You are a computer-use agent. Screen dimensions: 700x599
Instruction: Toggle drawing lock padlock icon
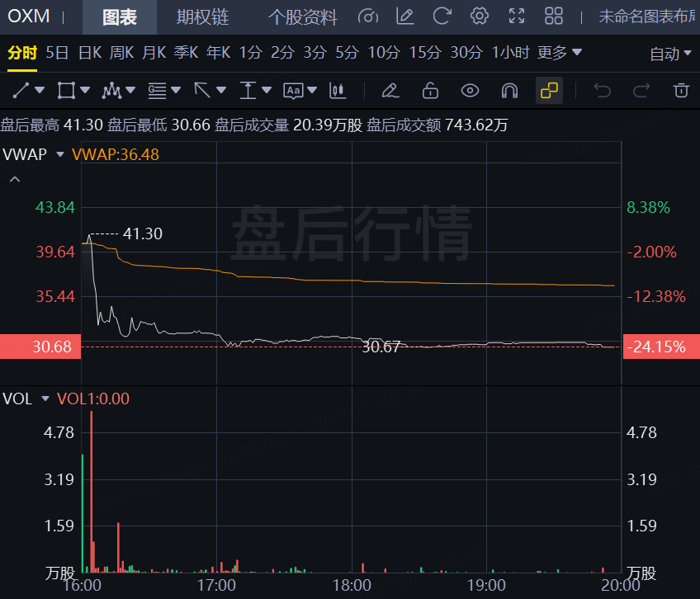430,90
